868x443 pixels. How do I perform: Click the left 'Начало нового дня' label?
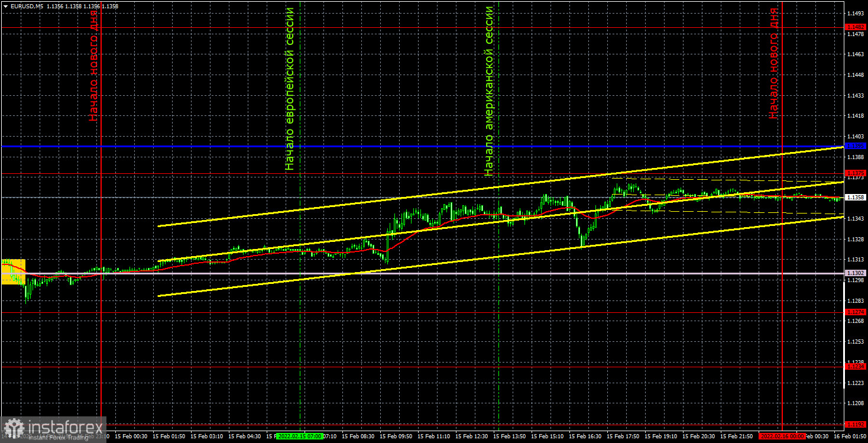93,65
